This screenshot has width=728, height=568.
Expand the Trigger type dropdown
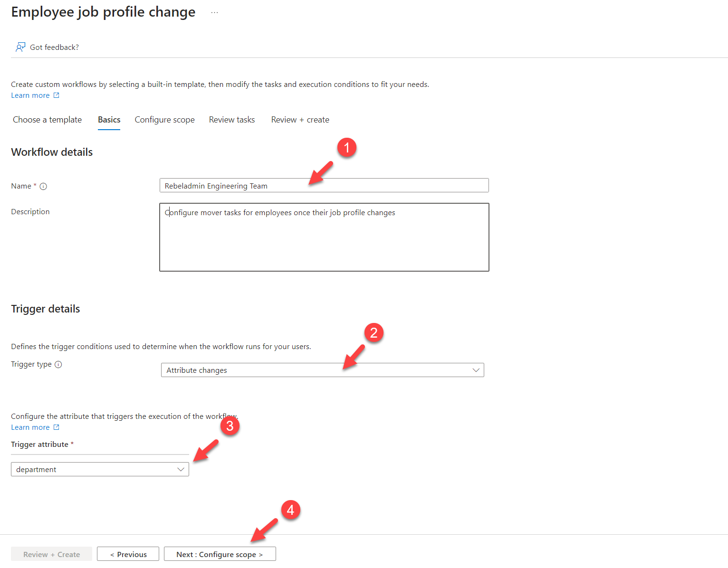(322, 370)
